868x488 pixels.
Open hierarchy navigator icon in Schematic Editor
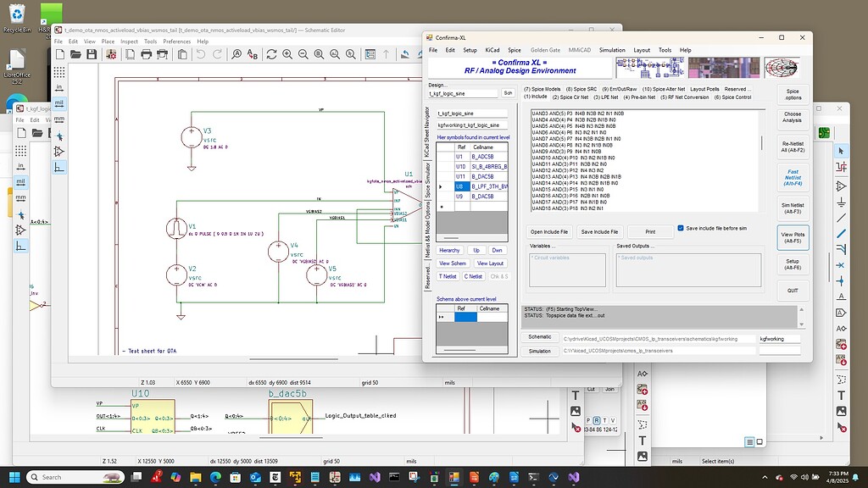[x=370, y=54]
